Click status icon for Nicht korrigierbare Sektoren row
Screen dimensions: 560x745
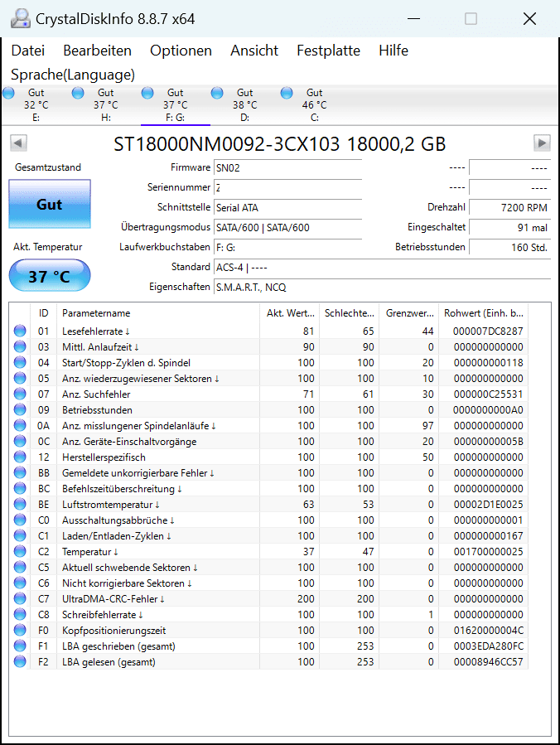point(20,583)
